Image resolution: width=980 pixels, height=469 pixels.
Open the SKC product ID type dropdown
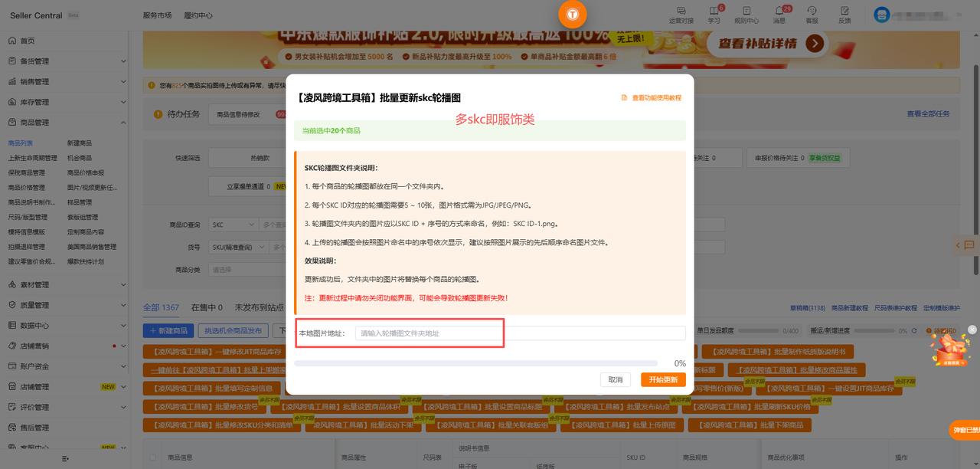point(234,225)
